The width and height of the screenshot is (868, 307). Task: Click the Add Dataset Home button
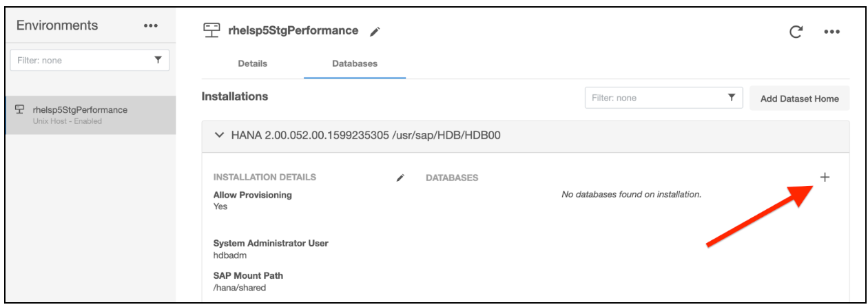[799, 98]
